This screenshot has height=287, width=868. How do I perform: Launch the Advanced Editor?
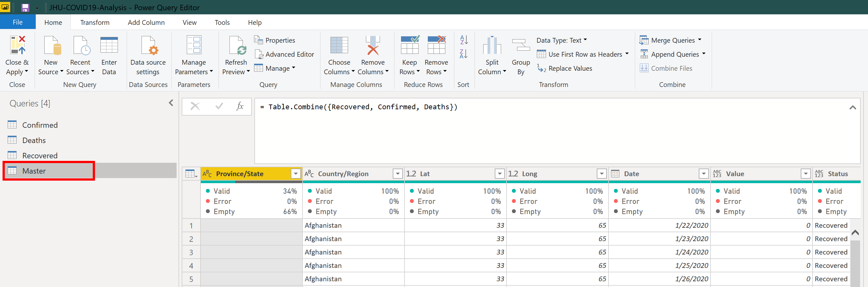(x=284, y=54)
